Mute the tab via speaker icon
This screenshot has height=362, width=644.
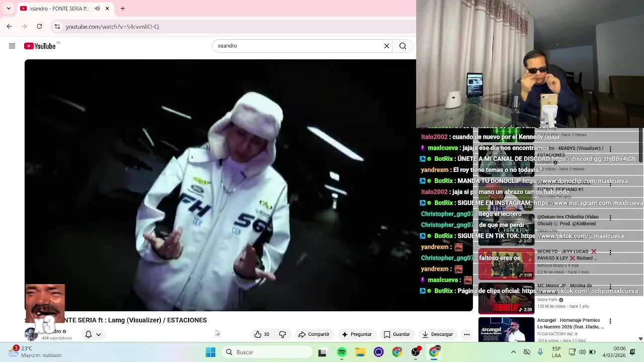click(x=97, y=9)
